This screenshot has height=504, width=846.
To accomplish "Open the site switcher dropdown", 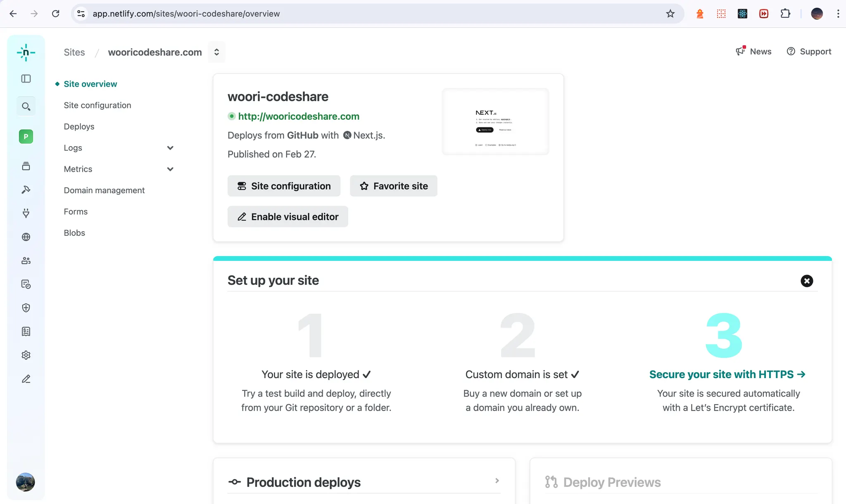I will coord(216,52).
